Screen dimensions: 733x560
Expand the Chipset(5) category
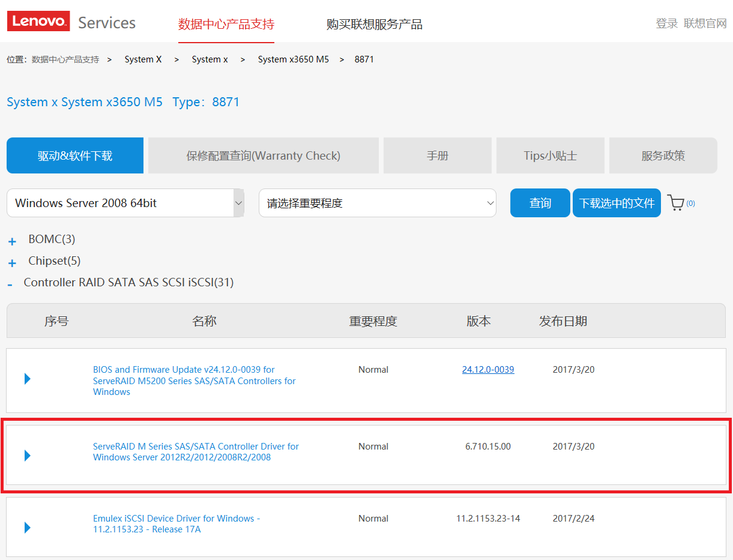click(12, 263)
